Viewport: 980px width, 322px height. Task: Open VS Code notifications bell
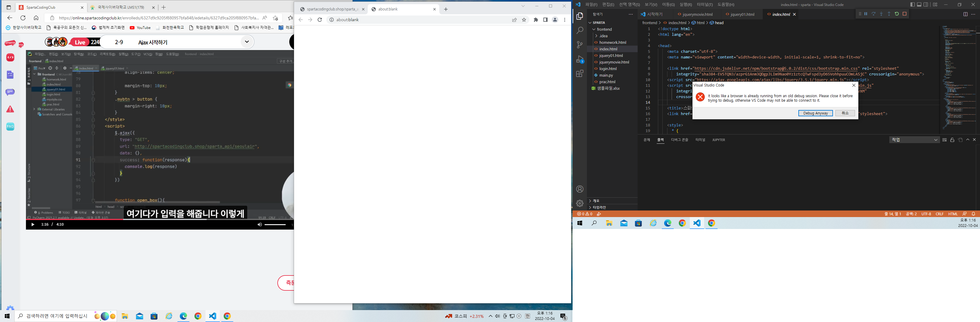[973, 214]
